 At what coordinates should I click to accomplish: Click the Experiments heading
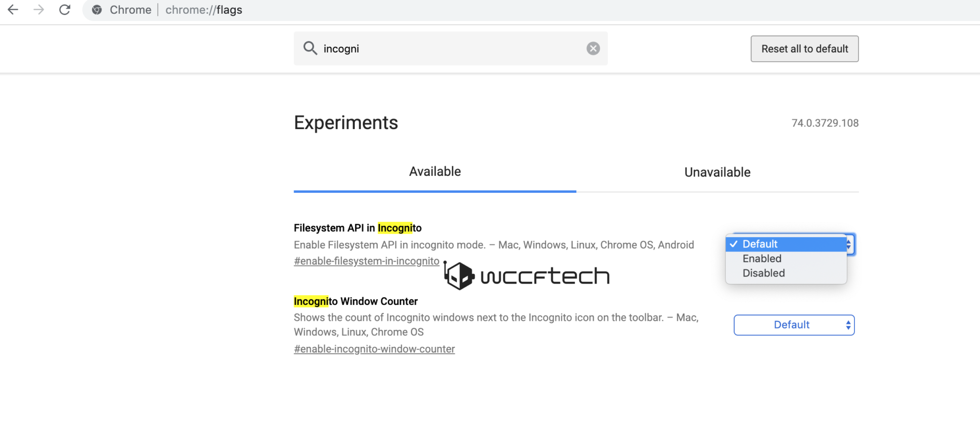point(346,123)
